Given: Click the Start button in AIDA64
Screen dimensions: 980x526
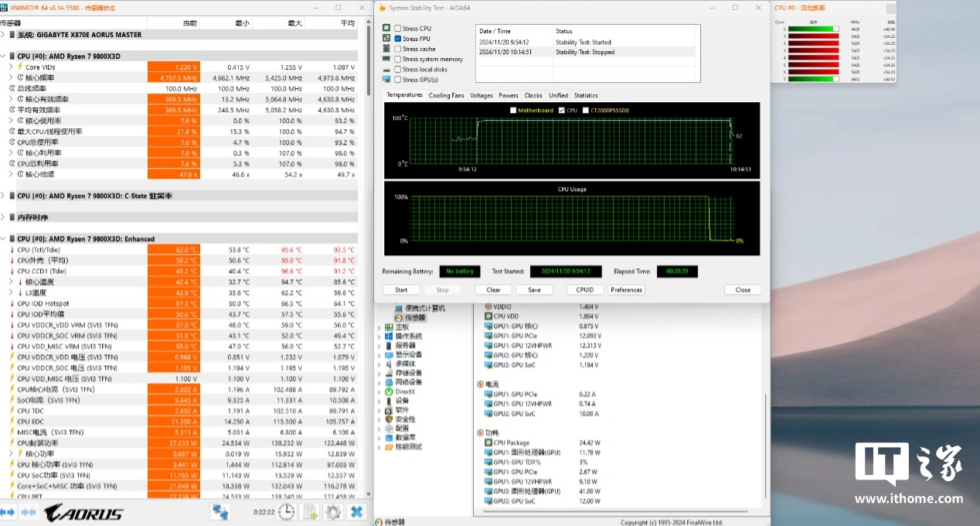Looking at the screenshot, I should [401, 290].
